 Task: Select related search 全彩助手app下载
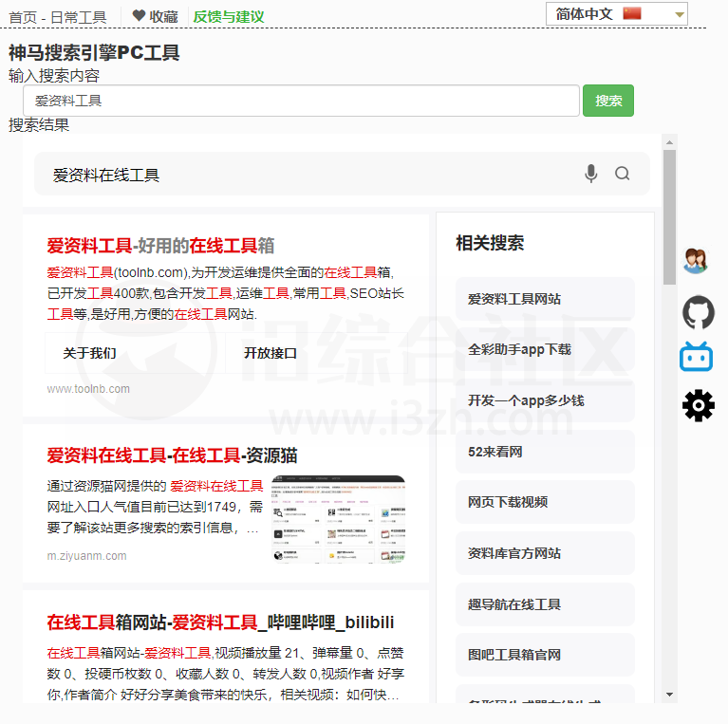pos(545,349)
